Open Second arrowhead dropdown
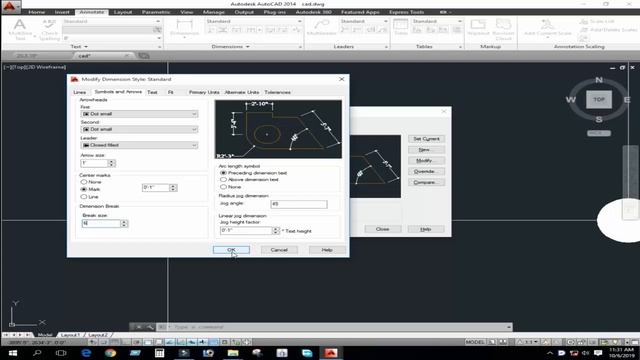Image resolution: width=640 pixels, height=360 pixels. click(140, 129)
